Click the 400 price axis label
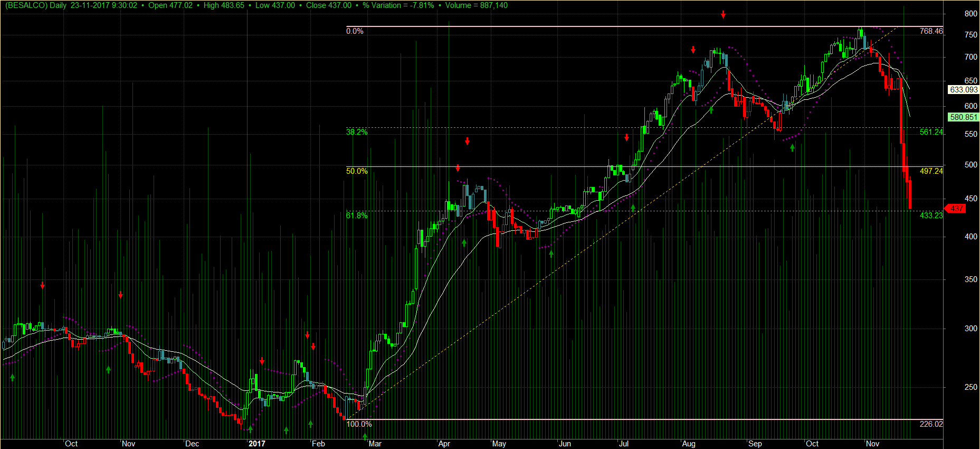Viewport: 980px width, 449px height. 971,237
